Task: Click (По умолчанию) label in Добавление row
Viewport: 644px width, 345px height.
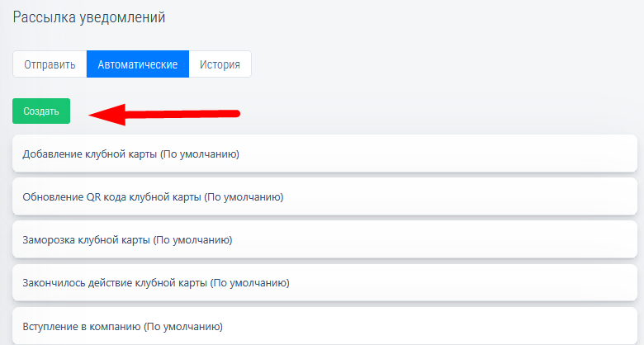Action: pyautogui.click(x=199, y=154)
